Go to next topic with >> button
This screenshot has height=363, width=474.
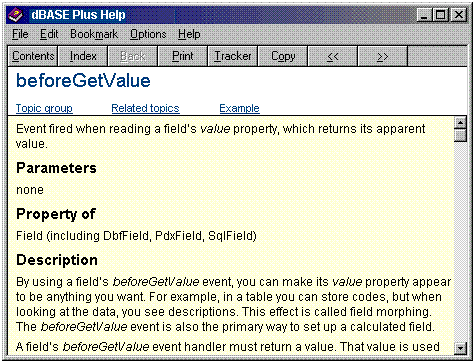(x=382, y=56)
